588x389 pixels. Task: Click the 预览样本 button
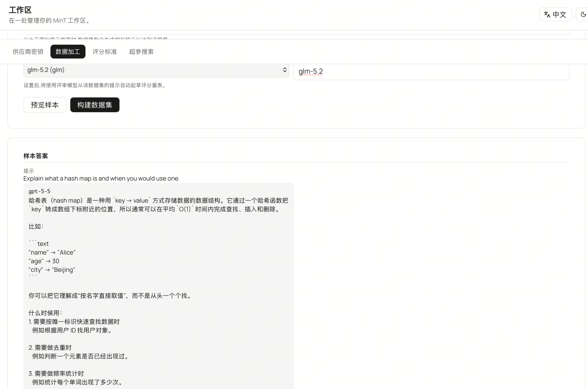coord(45,105)
